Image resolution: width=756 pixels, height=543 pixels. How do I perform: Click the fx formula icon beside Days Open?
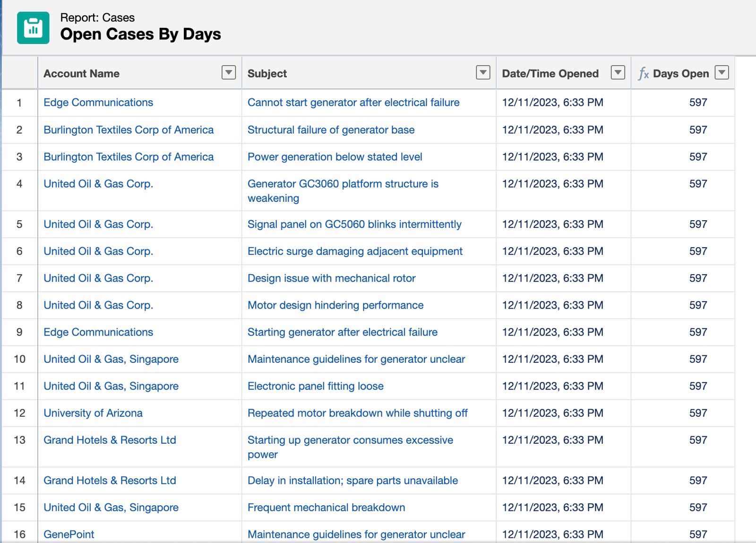coord(643,74)
